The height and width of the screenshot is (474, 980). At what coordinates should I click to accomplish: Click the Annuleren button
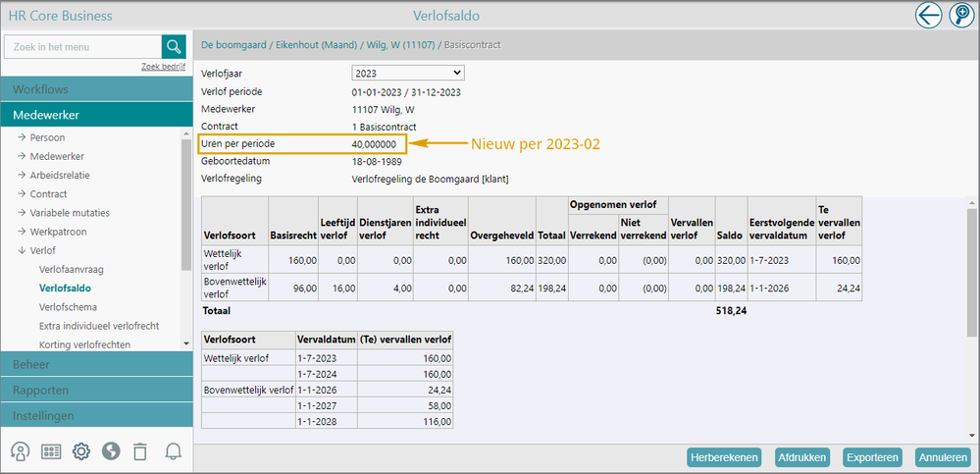943,457
